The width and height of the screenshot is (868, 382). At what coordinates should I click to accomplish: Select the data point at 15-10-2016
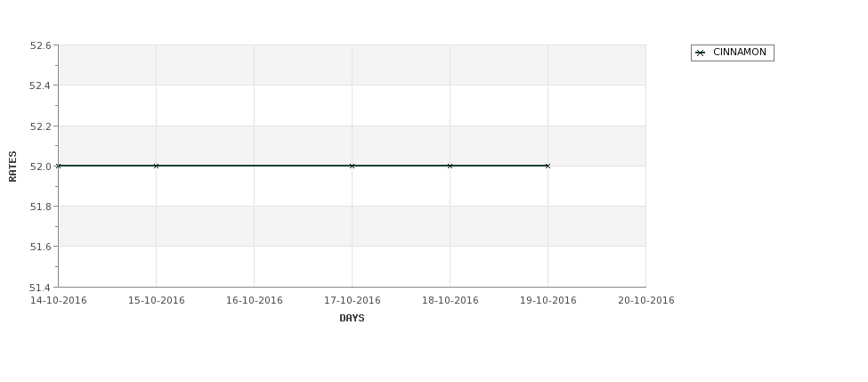coord(156,167)
